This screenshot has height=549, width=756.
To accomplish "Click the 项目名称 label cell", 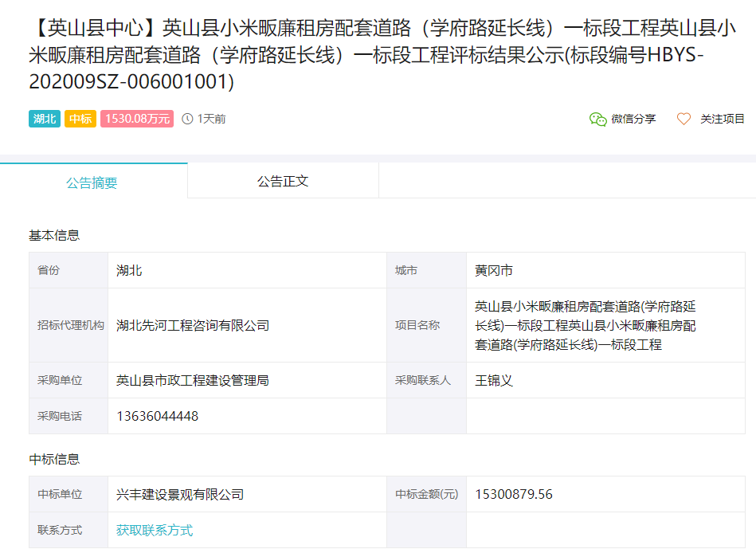I will (427, 325).
